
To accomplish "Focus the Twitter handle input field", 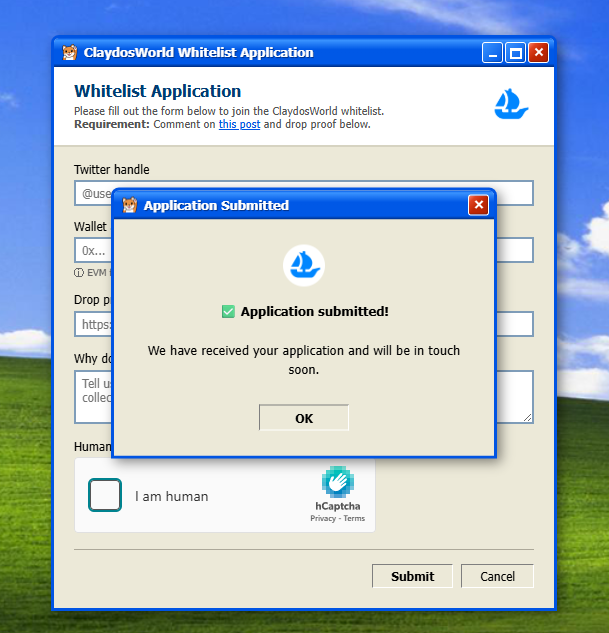I will pos(303,193).
